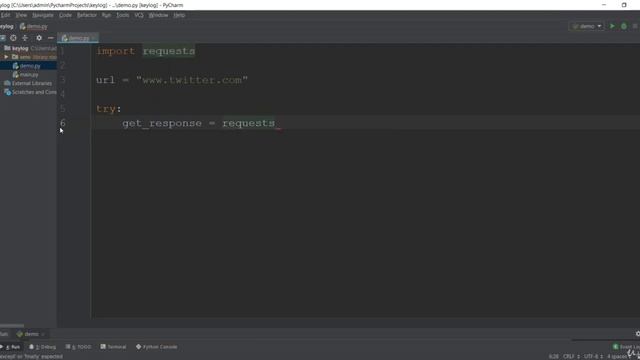Open the Help menu

coord(179,15)
